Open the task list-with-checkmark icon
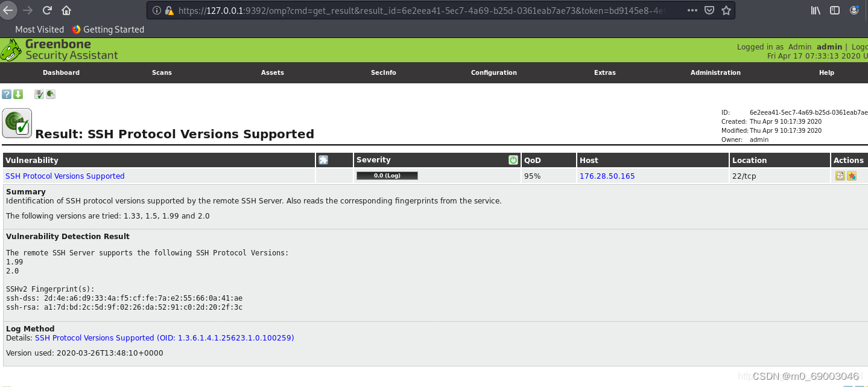Screen dimensions: 868x387 click(39, 94)
